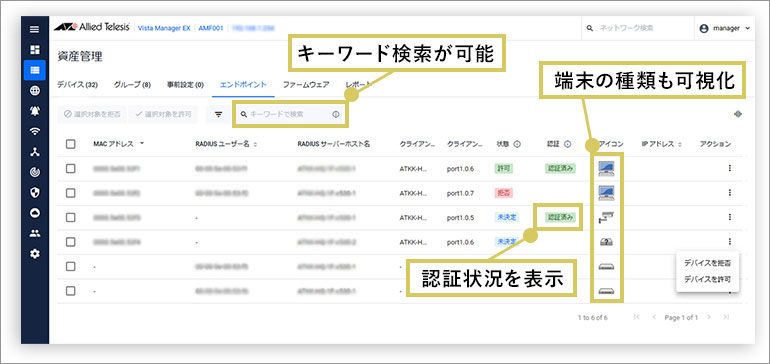Screen dimensions: 770x364
Task: Switch to the グループ (8) tab
Action: pos(132,84)
